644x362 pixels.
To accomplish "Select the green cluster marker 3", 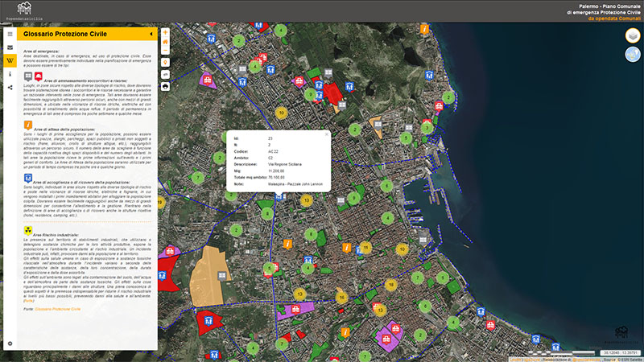I will pyautogui.click(x=427, y=128).
